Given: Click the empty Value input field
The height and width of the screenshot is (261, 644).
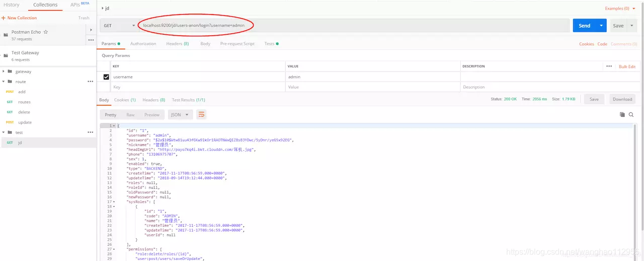Looking at the screenshot, I should tap(372, 87).
